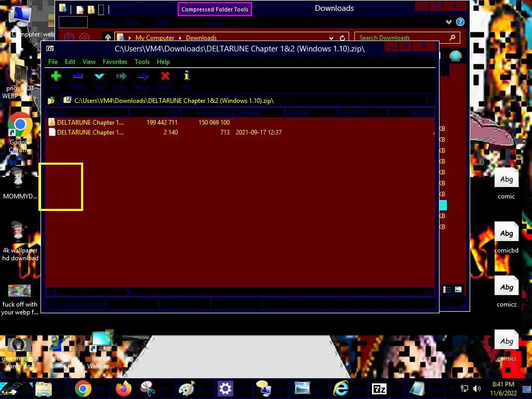Open the Help menu in 7-Zip

[163, 62]
